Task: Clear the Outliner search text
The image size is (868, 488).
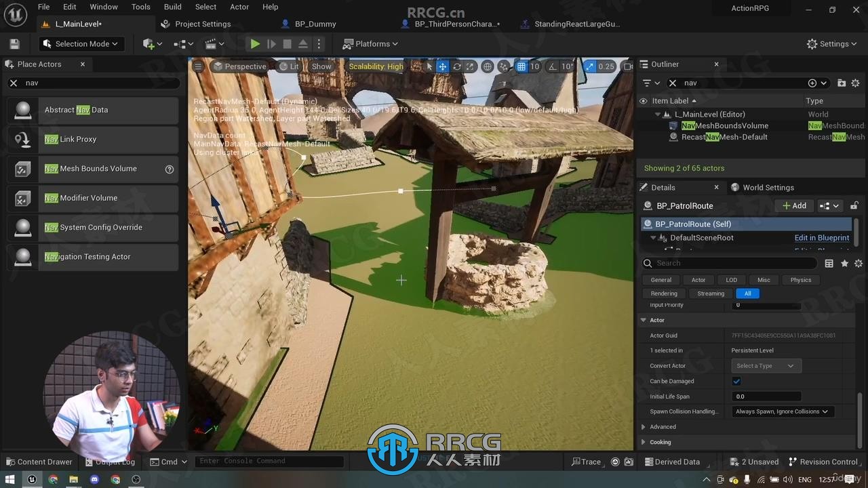Action: click(x=673, y=83)
